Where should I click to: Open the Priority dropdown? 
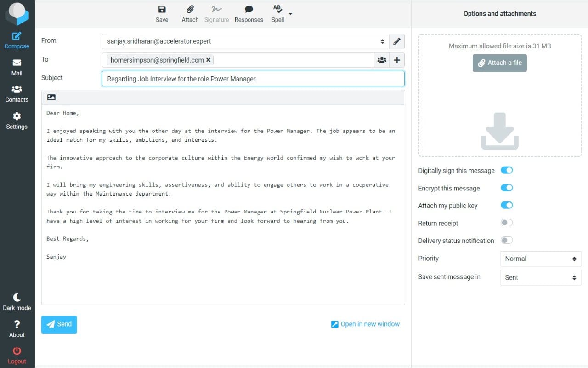540,259
